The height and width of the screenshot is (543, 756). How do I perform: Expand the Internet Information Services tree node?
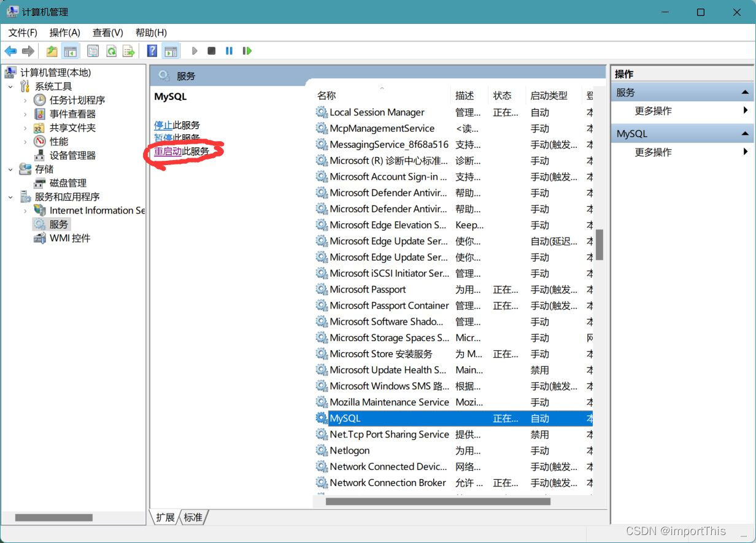coord(25,210)
